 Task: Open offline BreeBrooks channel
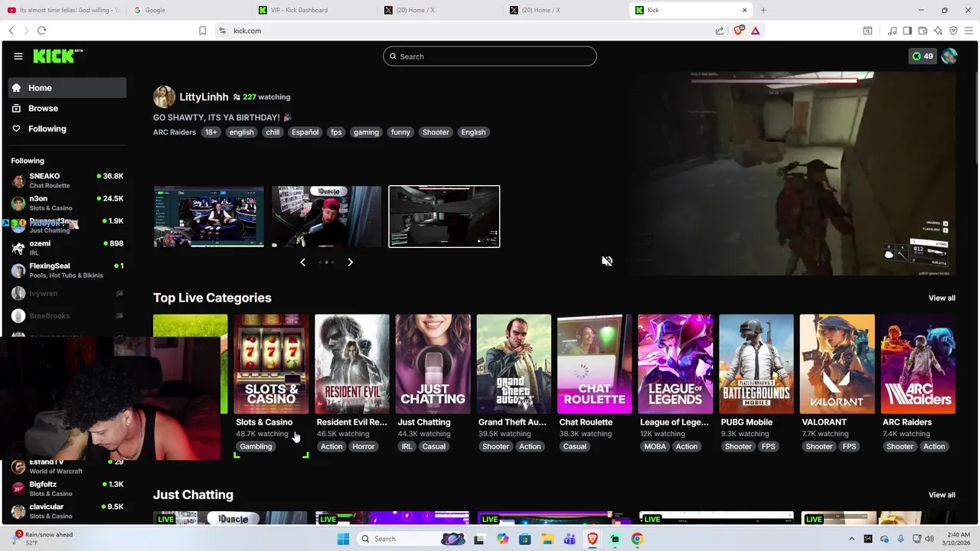[67, 315]
